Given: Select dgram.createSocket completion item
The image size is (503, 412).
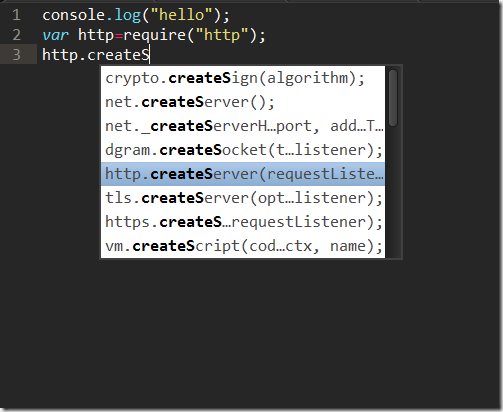Looking at the screenshot, I should coord(243,150).
